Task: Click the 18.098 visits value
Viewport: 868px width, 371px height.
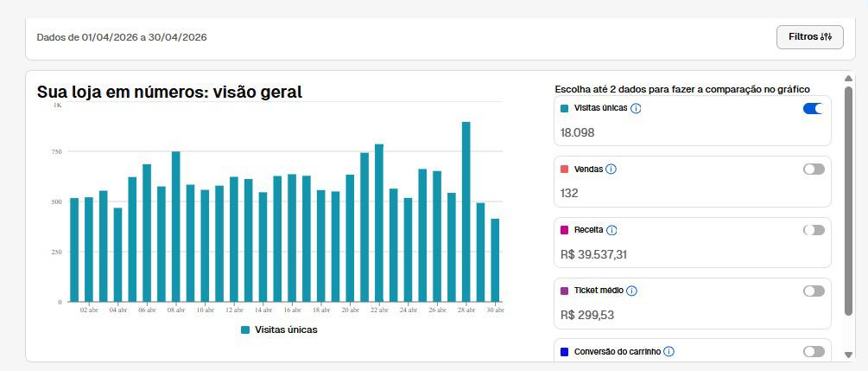Action: pos(578,133)
